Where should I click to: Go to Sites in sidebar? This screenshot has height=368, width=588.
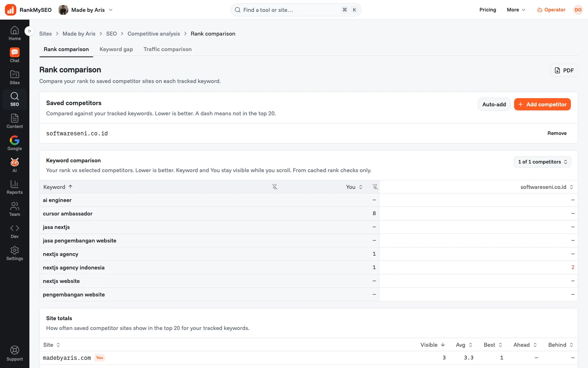point(15,78)
